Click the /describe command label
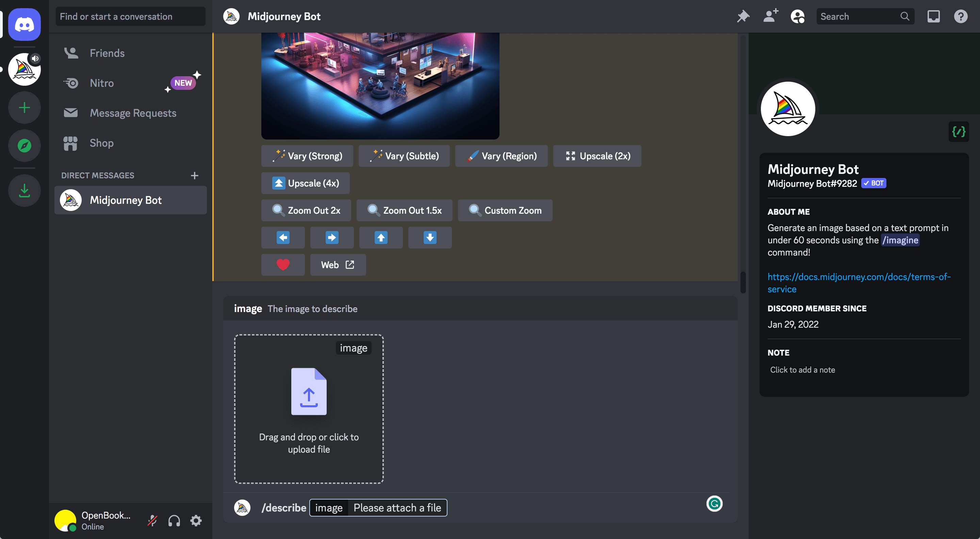Screen dimensions: 980x539 [x=284, y=508]
